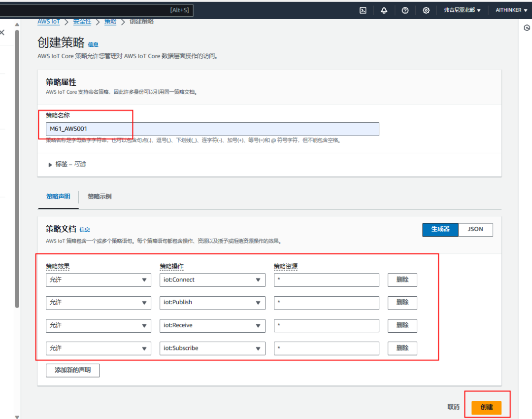Click the orange 创建 button

coord(487,407)
